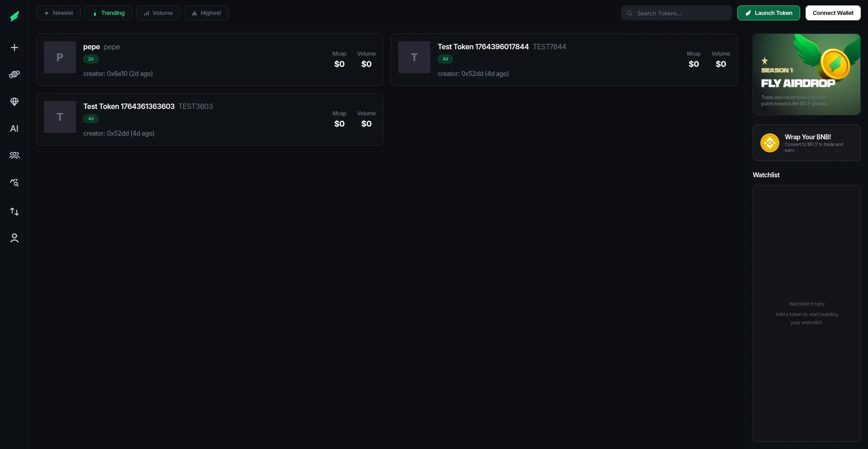Open the AI section in sidebar
Viewport: 868px width, 449px height.
[x=14, y=128]
